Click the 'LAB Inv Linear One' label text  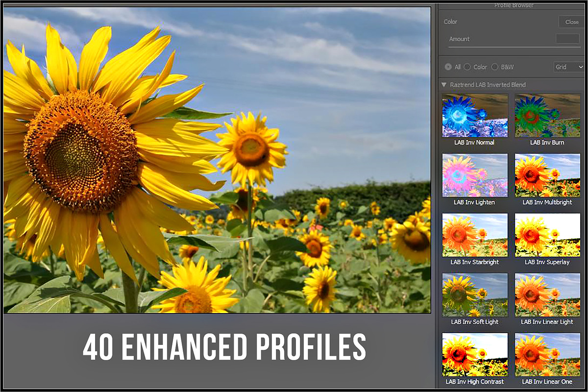pos(547,382)
